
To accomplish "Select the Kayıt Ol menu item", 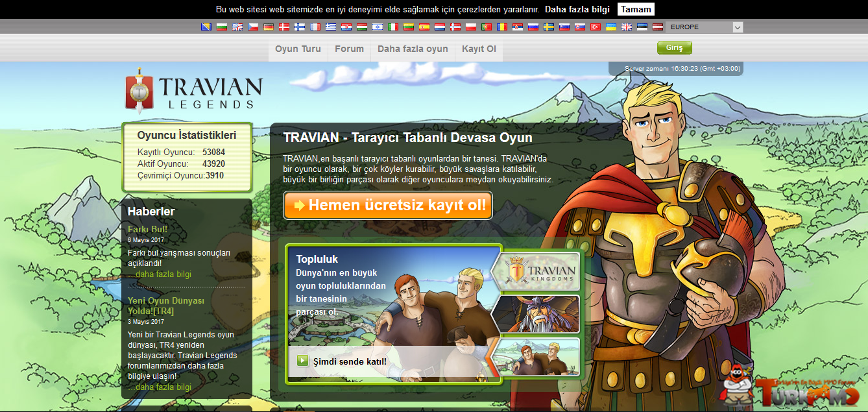I will [x=479, y=49].
